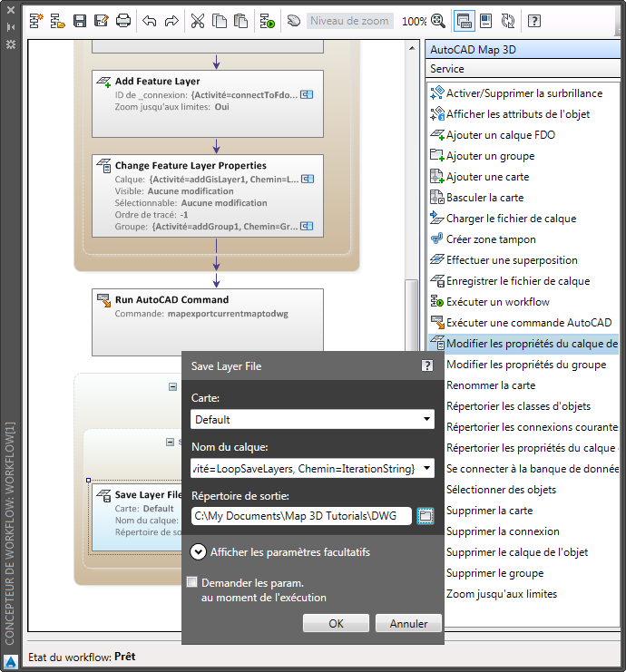Select Créer zone tampon activity
This screenshot has height=672, width=626.
pos(523,239)
